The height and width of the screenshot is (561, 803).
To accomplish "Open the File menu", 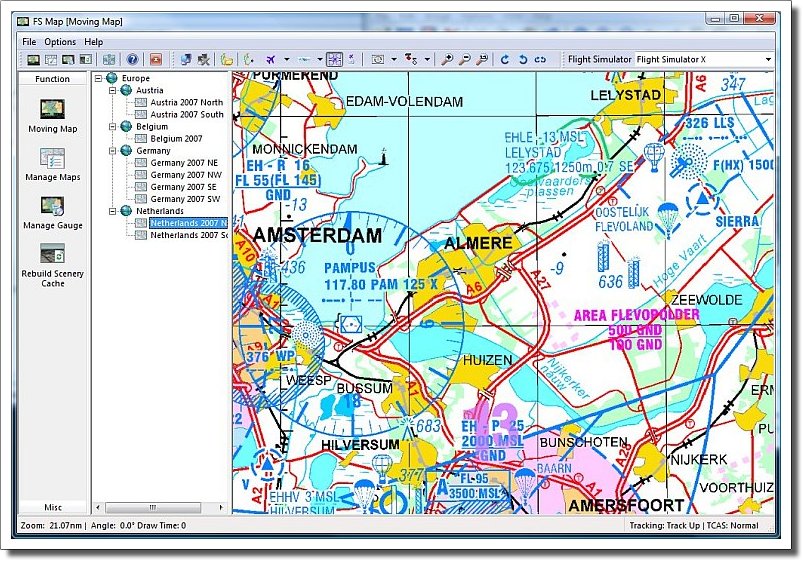I will click(29, 42).
